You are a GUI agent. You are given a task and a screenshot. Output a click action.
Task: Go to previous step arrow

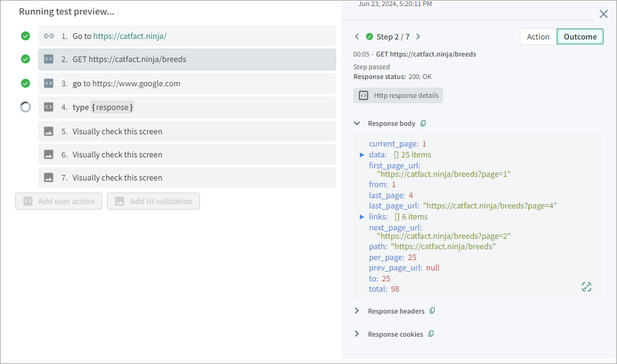point(357,37)
